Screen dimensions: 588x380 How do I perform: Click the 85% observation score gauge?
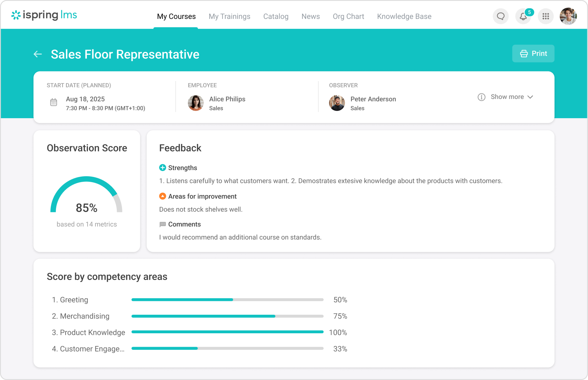pos(87,195)
